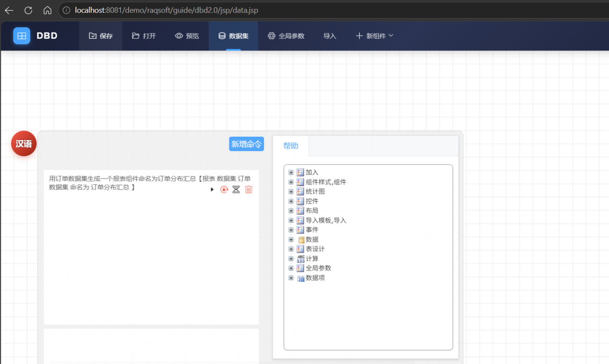The image size is (609, 364).
Task: Click the 新增命令 button
Action: coord(247,144)
